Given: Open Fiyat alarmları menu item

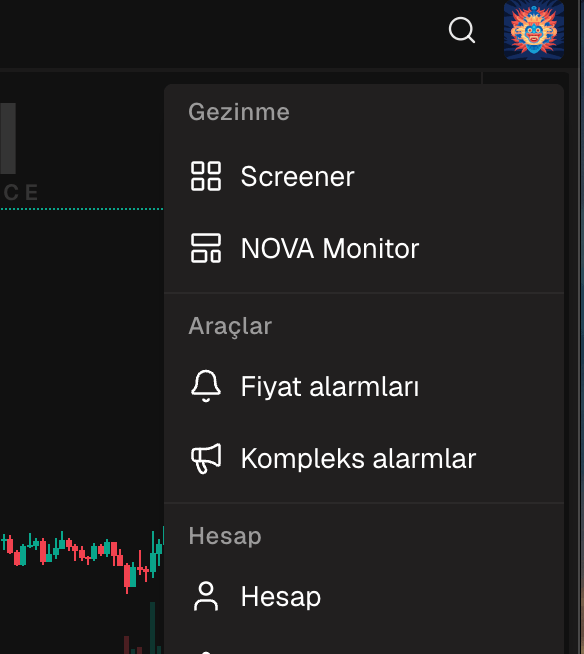Looking at the screenshot, I should (364, 386).
